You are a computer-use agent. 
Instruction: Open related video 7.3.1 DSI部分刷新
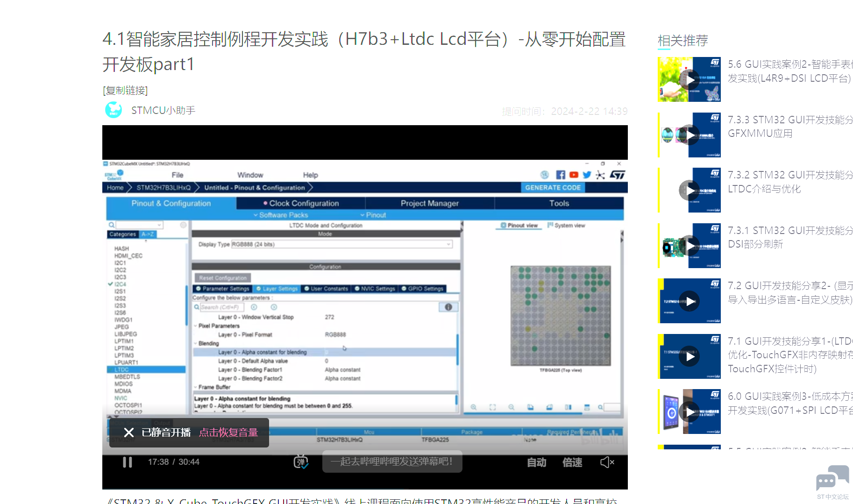tap(790, 237)
